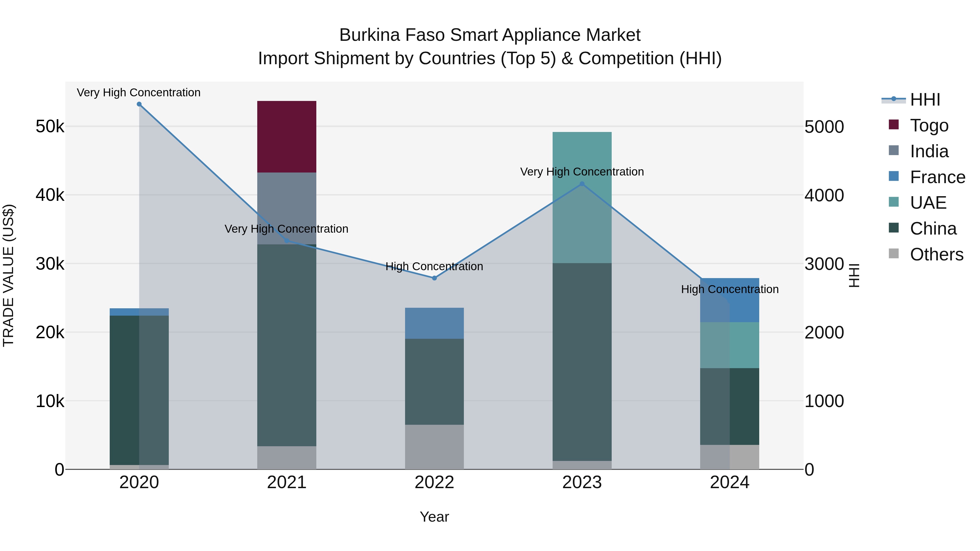This screenshot has width=980, height=551.
Task: Click the 5000 right HHI axis tick
Action: point(824,127)
